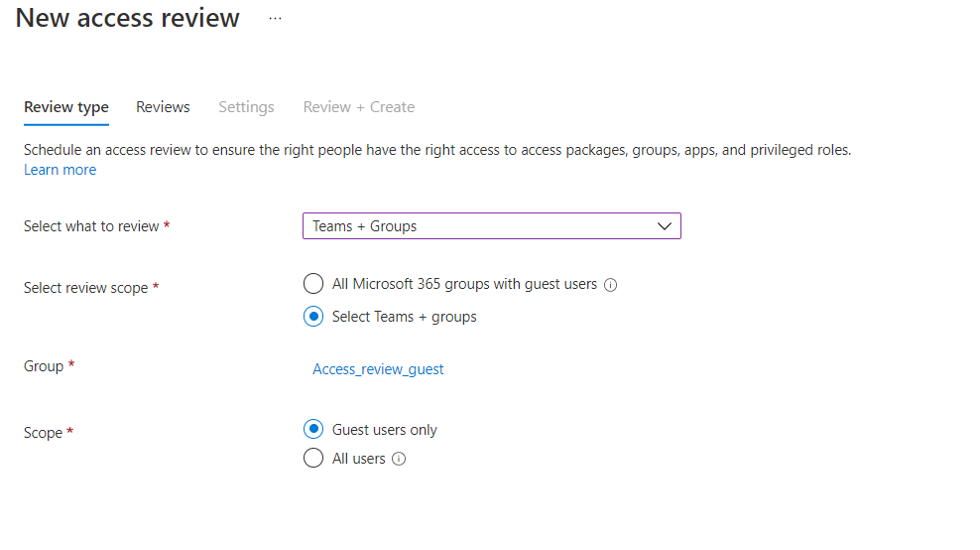Choose the All users scope radio button
The width and height of the screenshot is (980, 550).
click(313, 459)
